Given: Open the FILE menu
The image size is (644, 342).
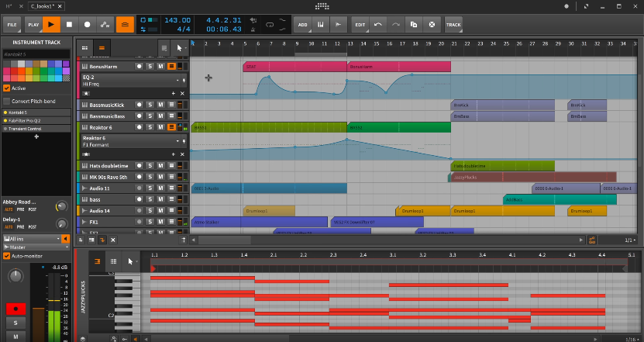Looking at the screenshot, I should point(12,25).
